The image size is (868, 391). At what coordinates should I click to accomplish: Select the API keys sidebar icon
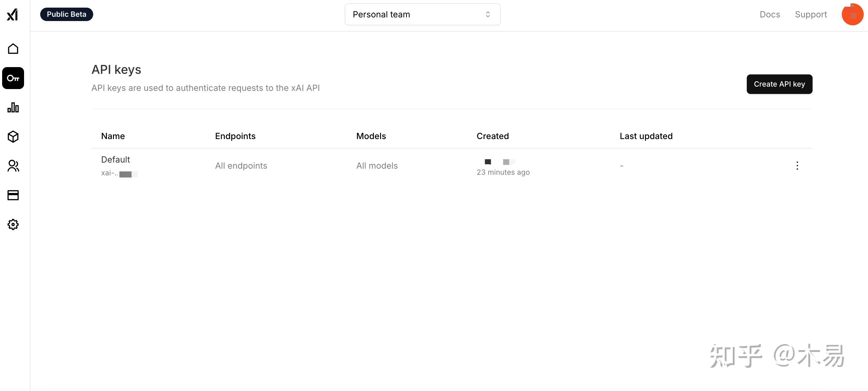[x=13, y=78]
